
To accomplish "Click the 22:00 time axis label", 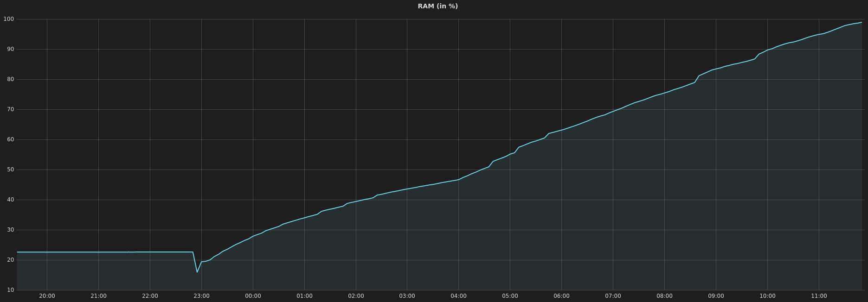I will (x=150, y=296).
